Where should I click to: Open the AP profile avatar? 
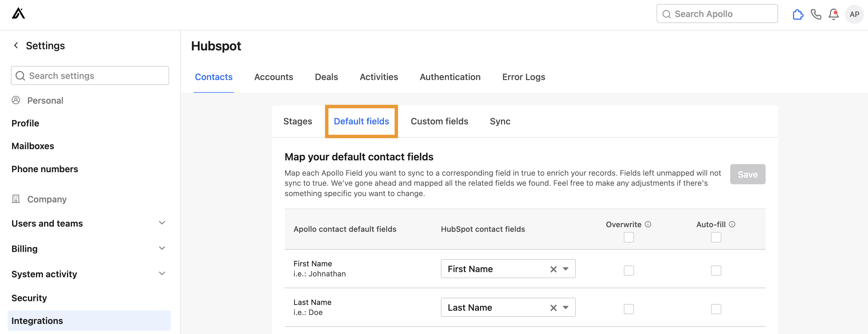pos(854,14)
